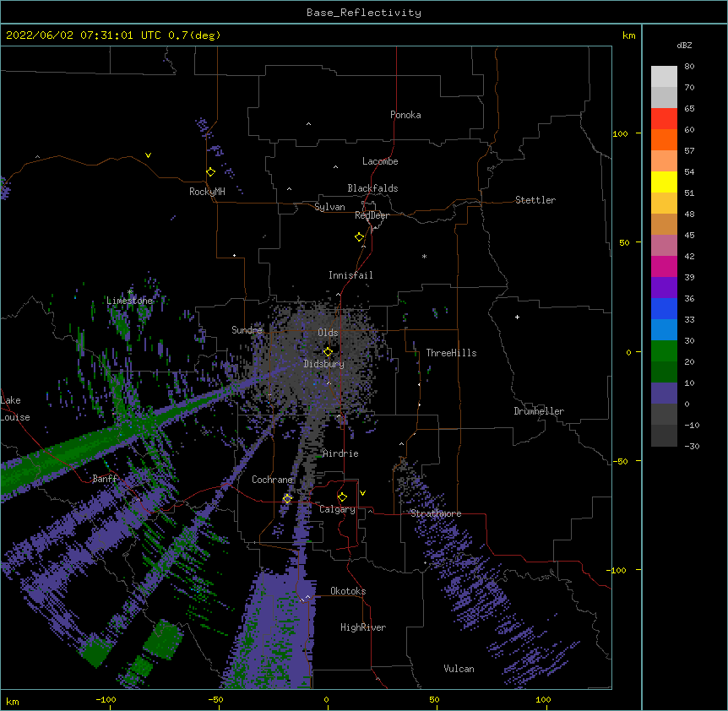Click the Ponoka city label
The height and width of the screenshot is (711, 728).
pyautogui.click(x=405, y=115)
